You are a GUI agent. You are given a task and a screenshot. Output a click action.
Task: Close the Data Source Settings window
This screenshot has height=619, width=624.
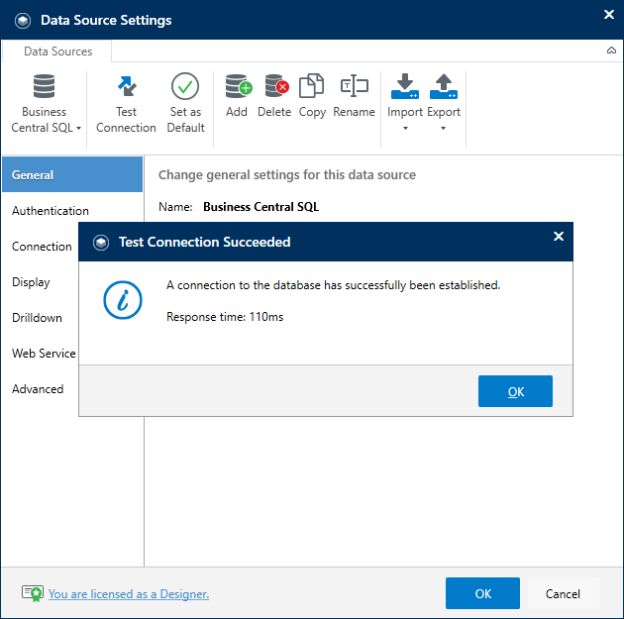point(609,14)
